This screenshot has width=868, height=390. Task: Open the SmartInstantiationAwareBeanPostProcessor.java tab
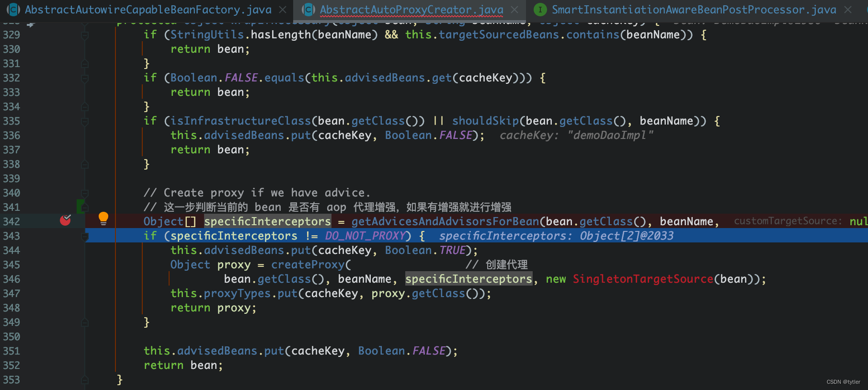coord(694,10)
